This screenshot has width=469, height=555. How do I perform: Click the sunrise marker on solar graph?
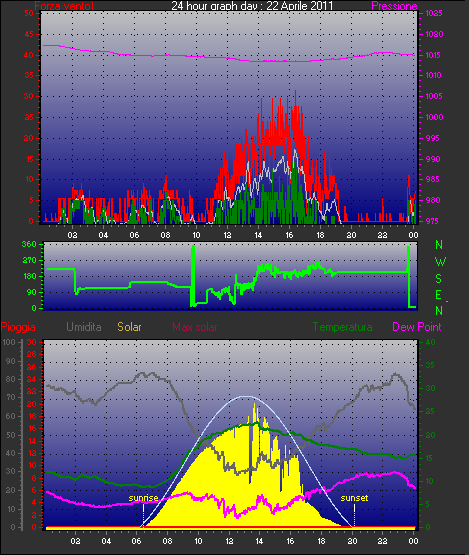pyautogui.click(x=143, y=498)
